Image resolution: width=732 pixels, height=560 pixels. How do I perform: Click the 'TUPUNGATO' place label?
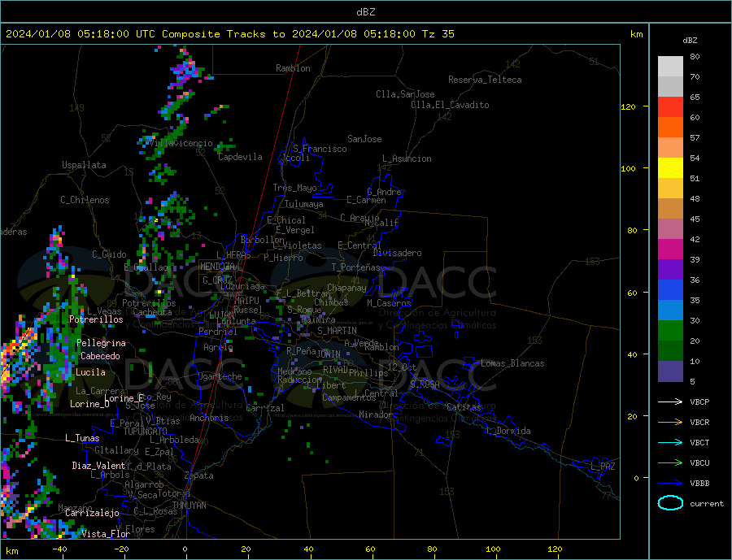coord(146,432)
